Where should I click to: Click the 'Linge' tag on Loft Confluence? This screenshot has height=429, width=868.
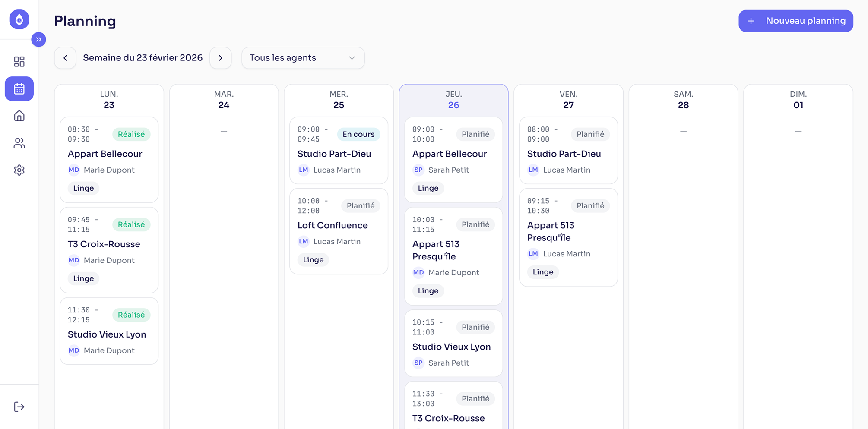pyautogui.click(x=313, y=259)
